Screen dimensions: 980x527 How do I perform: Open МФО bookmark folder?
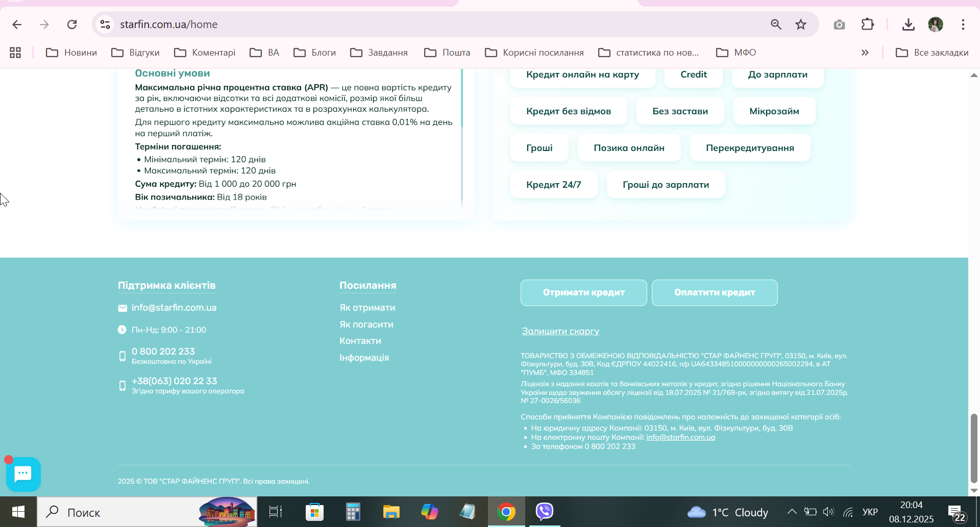pos(736,53)
